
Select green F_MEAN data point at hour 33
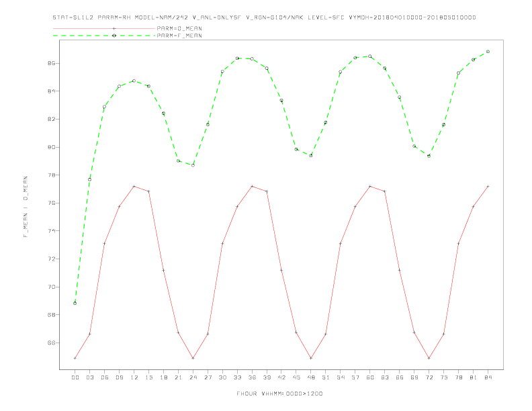(237, 58)
